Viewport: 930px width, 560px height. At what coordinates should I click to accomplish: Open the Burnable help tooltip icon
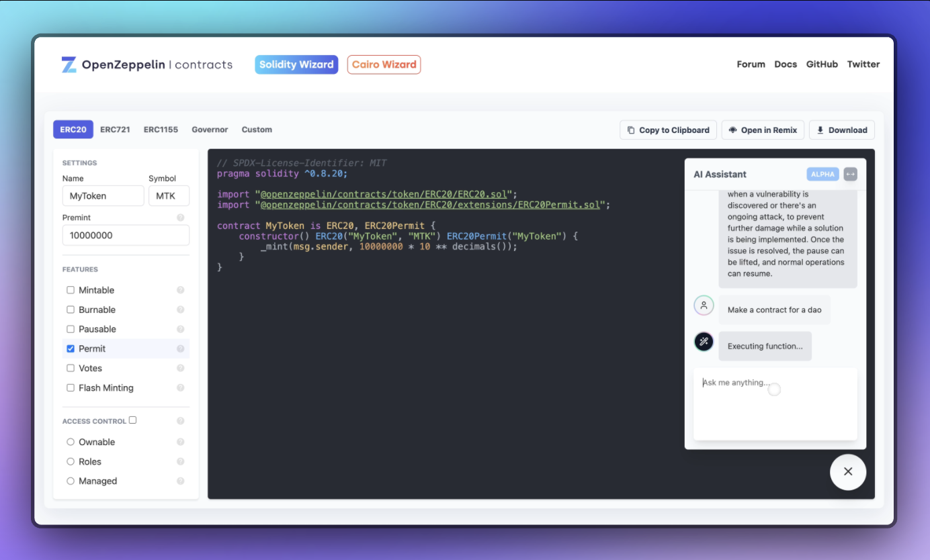[180, 310]
